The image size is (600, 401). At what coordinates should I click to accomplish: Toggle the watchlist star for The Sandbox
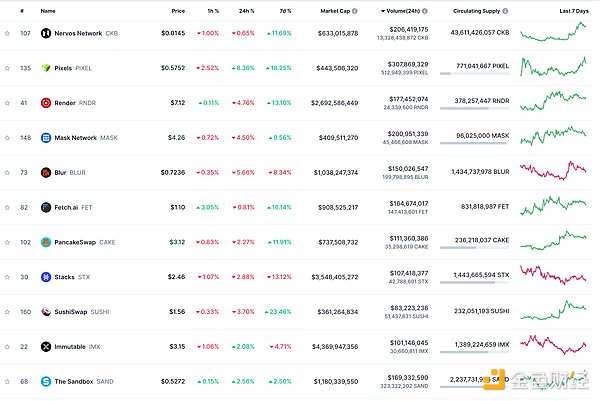point(7,381)
